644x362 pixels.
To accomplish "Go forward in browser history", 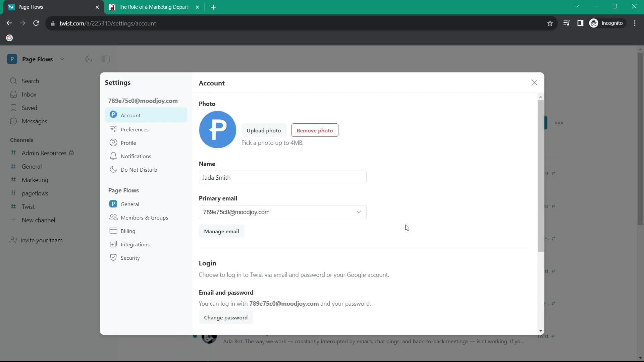I will point(22,23).
